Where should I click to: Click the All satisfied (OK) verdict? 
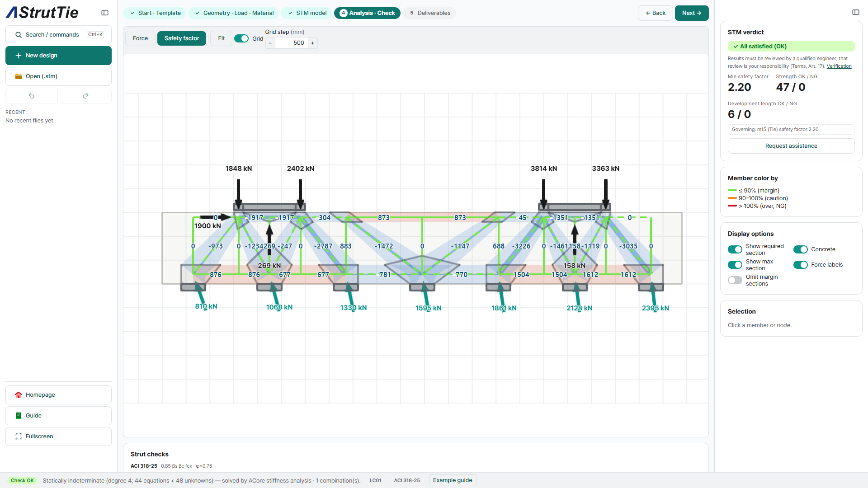click(791, 47)
